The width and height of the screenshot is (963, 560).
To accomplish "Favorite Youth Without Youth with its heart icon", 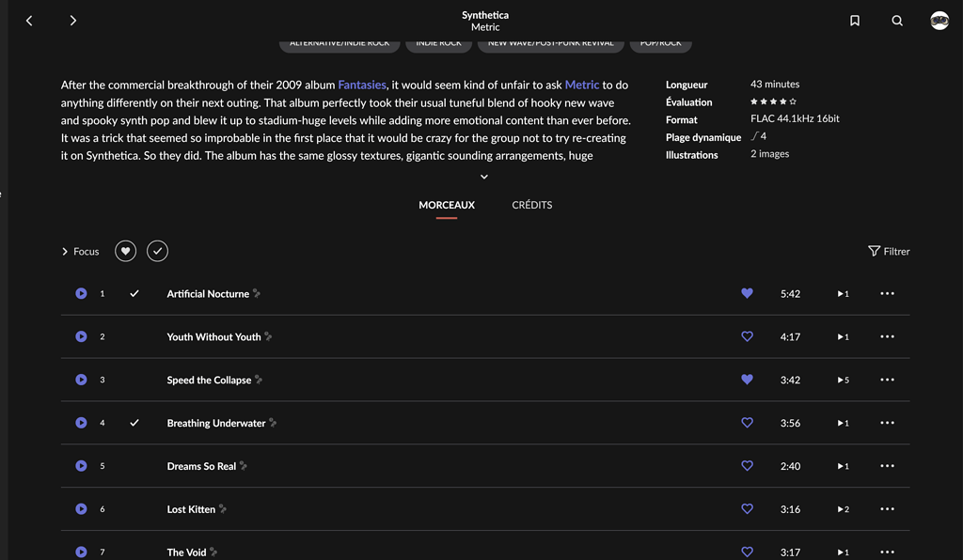I will click(747, 336).
